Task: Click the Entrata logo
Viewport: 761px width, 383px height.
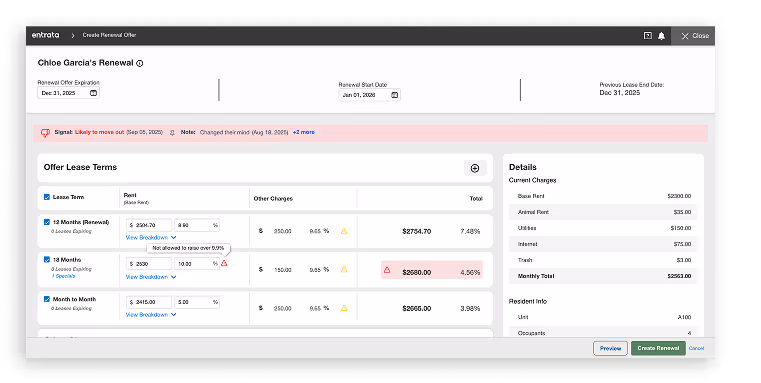Action: (x=46, y=35)
